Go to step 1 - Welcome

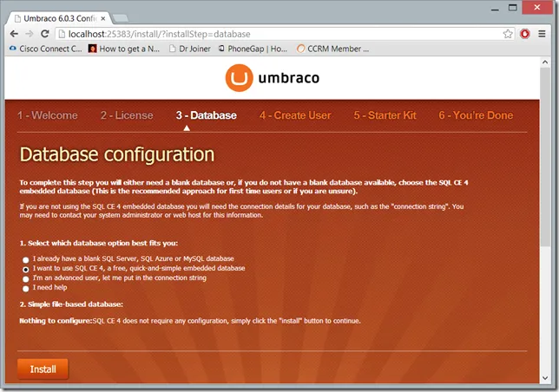(x=48, y=115)
